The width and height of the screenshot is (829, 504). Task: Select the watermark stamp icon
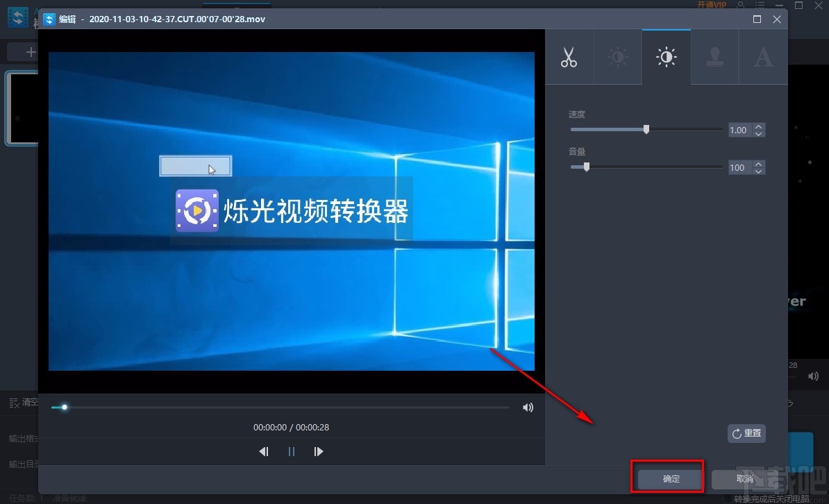pos(714,57)
